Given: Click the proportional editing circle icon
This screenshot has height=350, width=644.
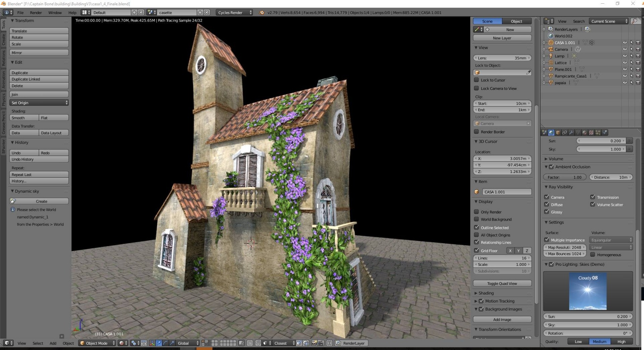Looking at the screenshot, I should 250,343.
